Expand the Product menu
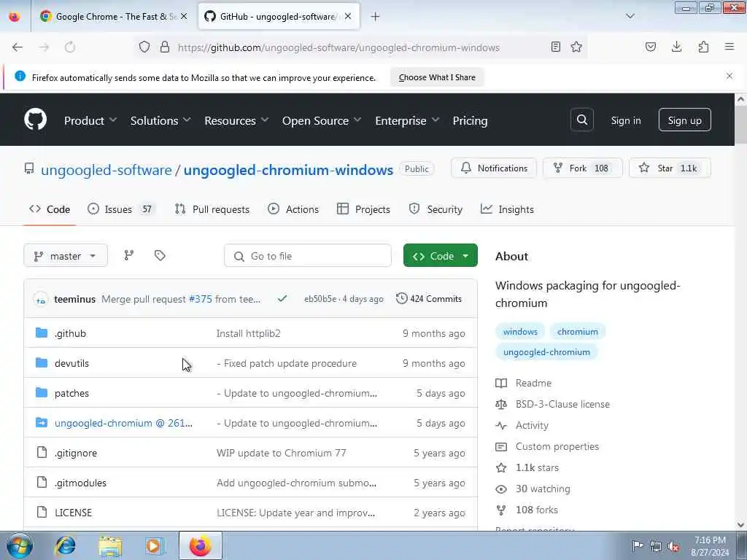This screenshot has width=747, height=560. [x=90, y=120]
